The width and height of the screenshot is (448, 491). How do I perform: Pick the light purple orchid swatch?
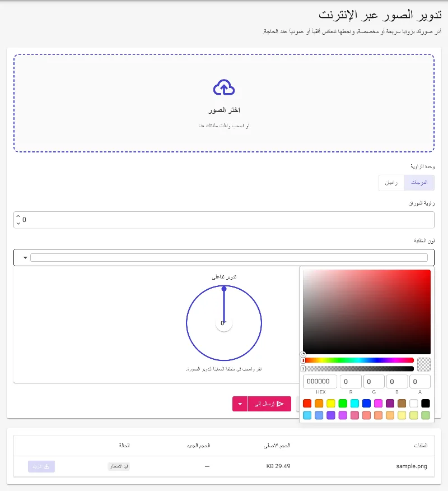(x=343, y=415)
